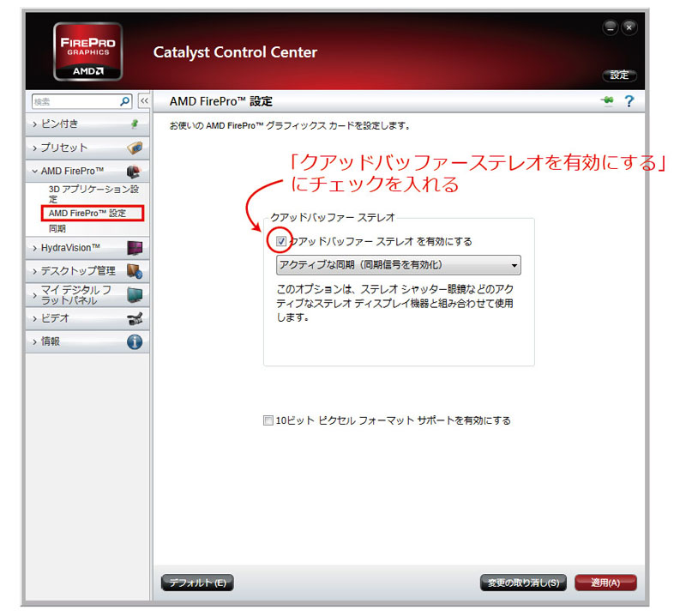Click the green pin icon in header

[607, 100]
